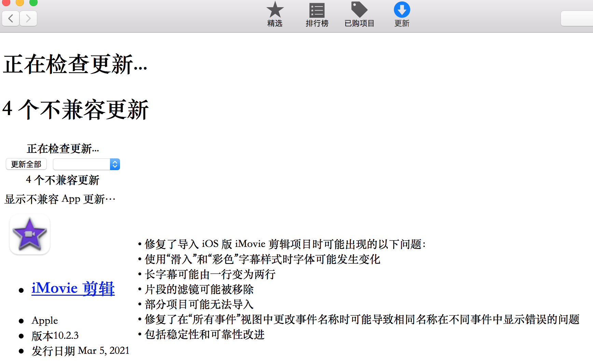
Task: Click 显示不兼容 App 更新… text
Action: click(x=60, y=199)
